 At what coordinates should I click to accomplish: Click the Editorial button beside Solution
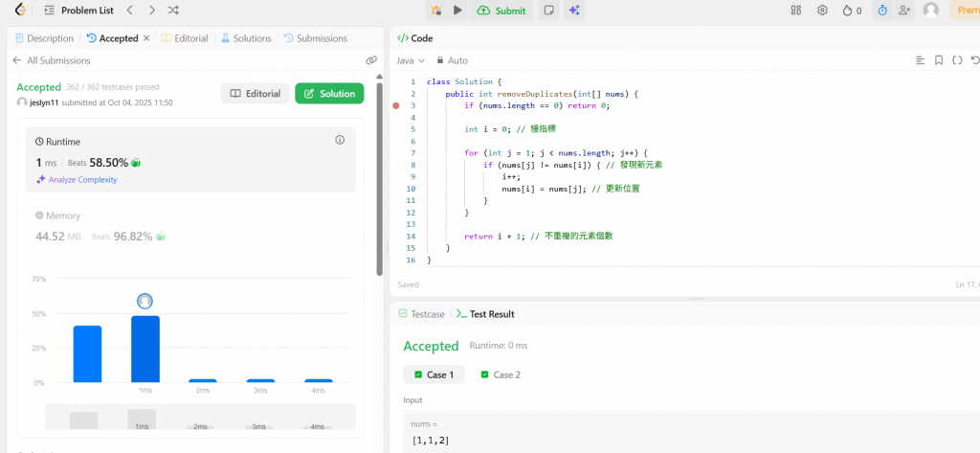[x=255, y=93]
